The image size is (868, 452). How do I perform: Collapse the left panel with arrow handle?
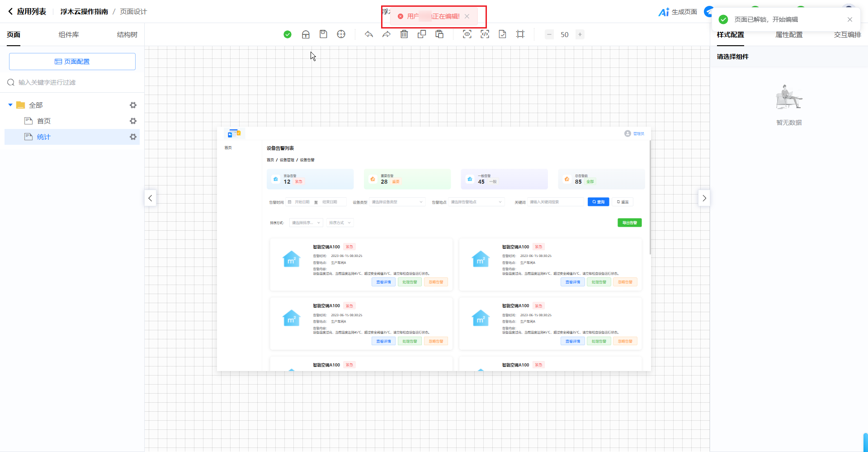pyautogui.click(x=150, y=198)
